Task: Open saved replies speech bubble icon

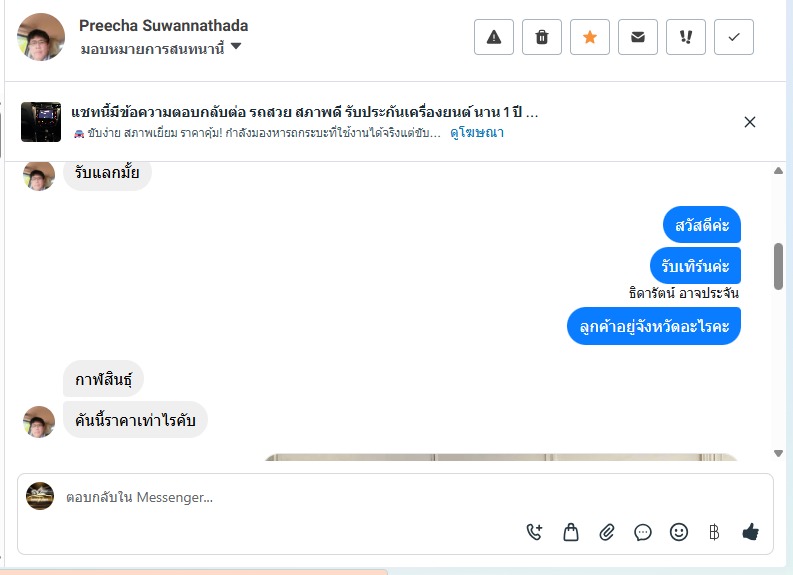Action: pos(642,532)
